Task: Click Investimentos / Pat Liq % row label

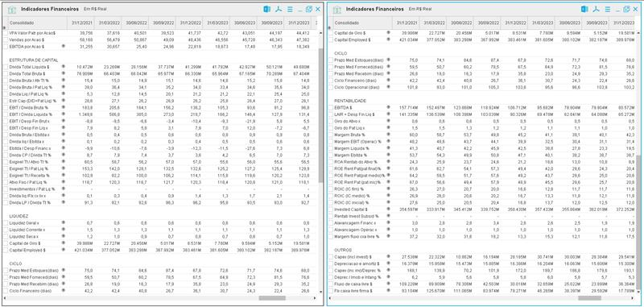Action: [x=32, y=189]
